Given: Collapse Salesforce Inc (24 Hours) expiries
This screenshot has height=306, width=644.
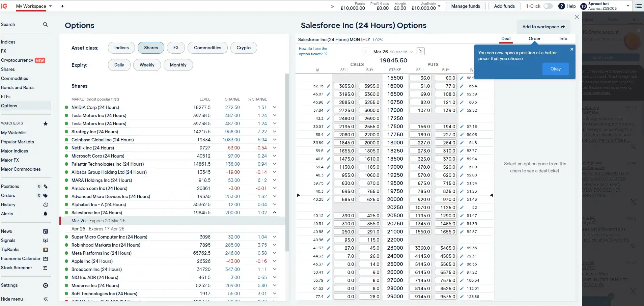Looking at the screenshot, I should (x=275, y=213).
